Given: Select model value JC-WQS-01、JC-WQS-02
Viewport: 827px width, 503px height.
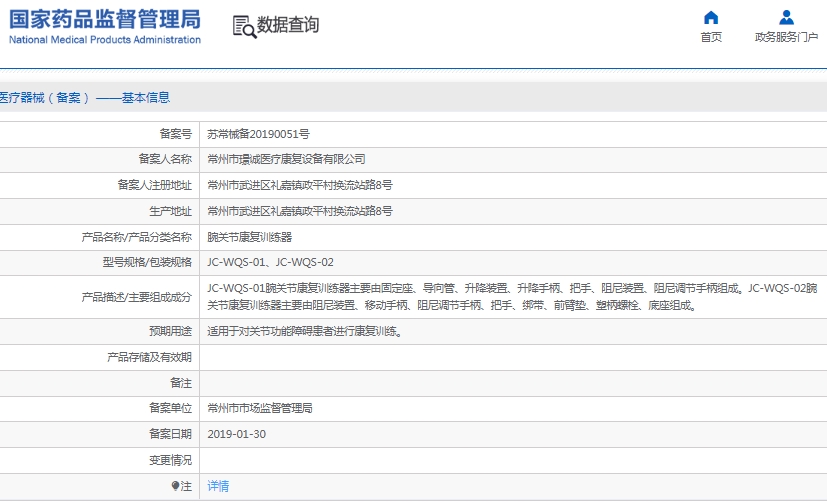Looking at the screenshot, I should tap(270, 262).
